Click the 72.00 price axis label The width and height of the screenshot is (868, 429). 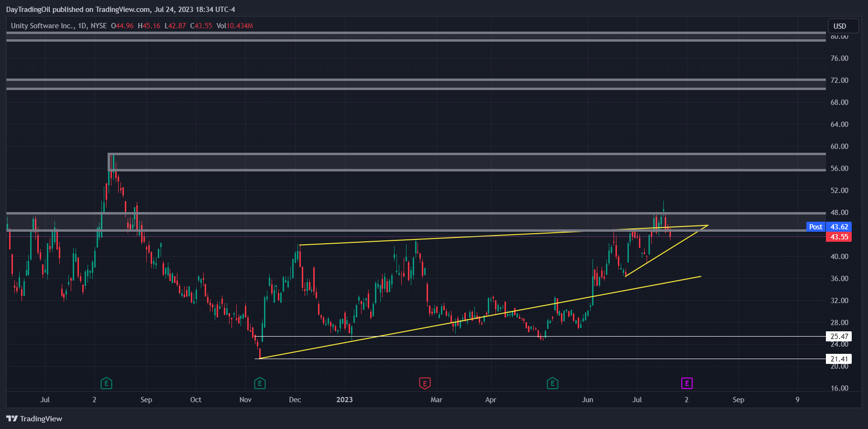click(x=839, y=80)
